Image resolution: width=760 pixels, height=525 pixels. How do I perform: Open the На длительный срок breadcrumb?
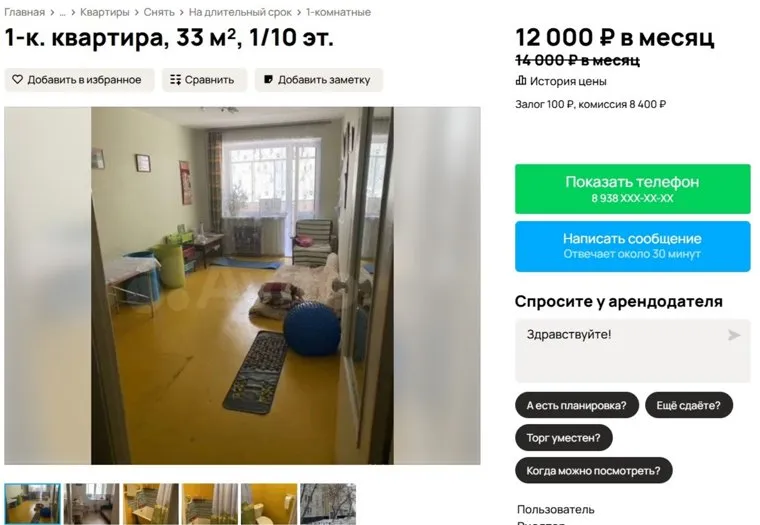240,12
